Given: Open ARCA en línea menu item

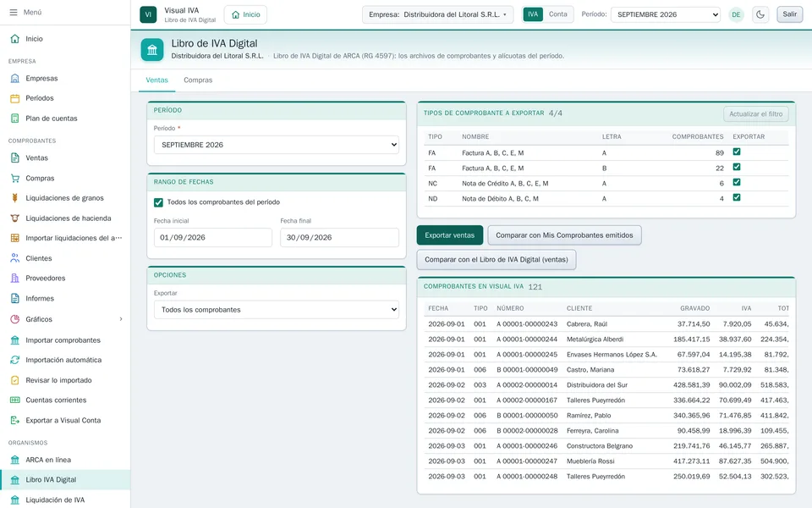Looking at the screenshot, I should (65, 460).
